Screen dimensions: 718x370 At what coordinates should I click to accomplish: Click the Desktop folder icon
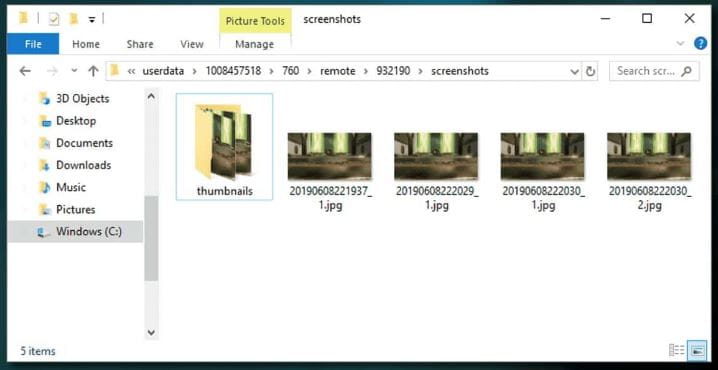coord(44,121)
